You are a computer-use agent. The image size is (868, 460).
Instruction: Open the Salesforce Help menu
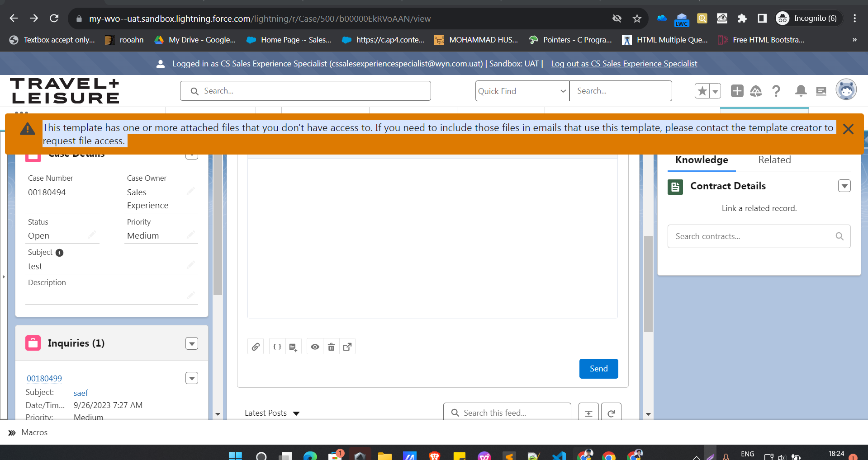click(777, 91)
